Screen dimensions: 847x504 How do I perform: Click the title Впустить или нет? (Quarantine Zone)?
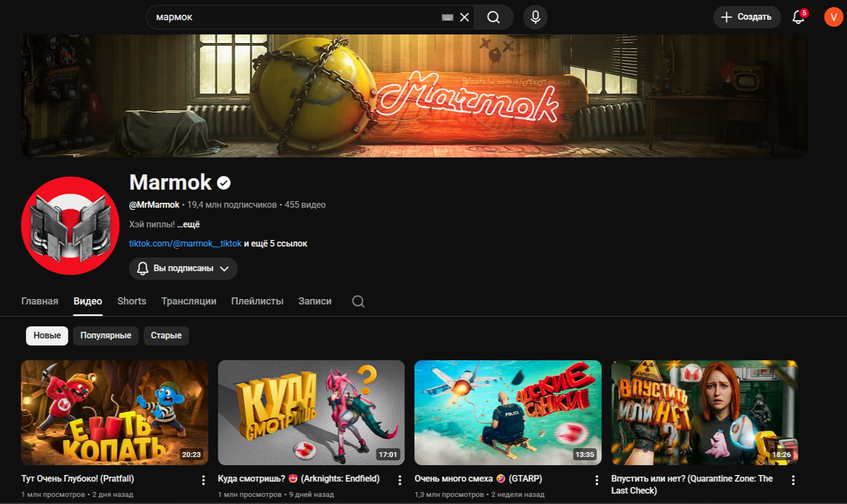692,484
